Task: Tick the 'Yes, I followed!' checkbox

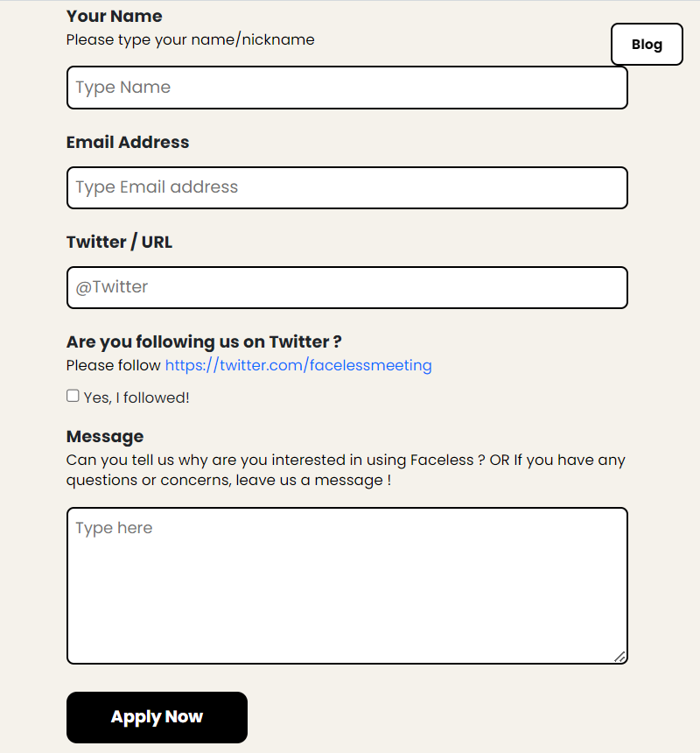Action: click(x=73, y=396)
